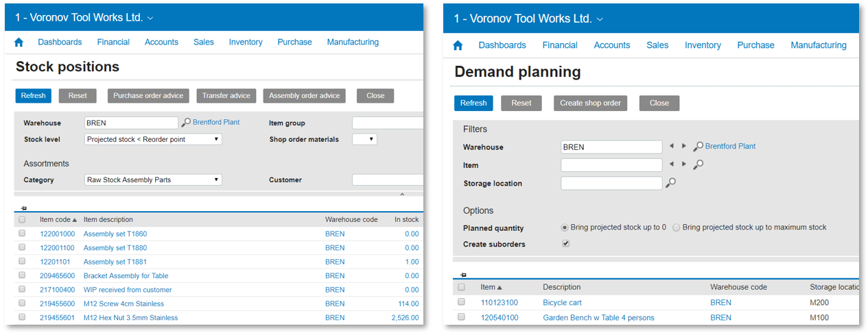This screenshot has width=868, height=333.
Task: Enable the Create suborders checkbox
Action: coord(566,244)
